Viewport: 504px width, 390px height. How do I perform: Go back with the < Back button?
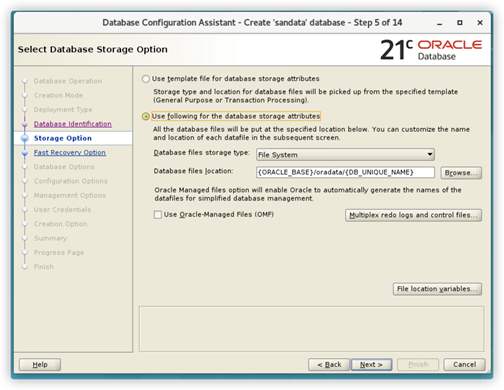tap(329, 365)
